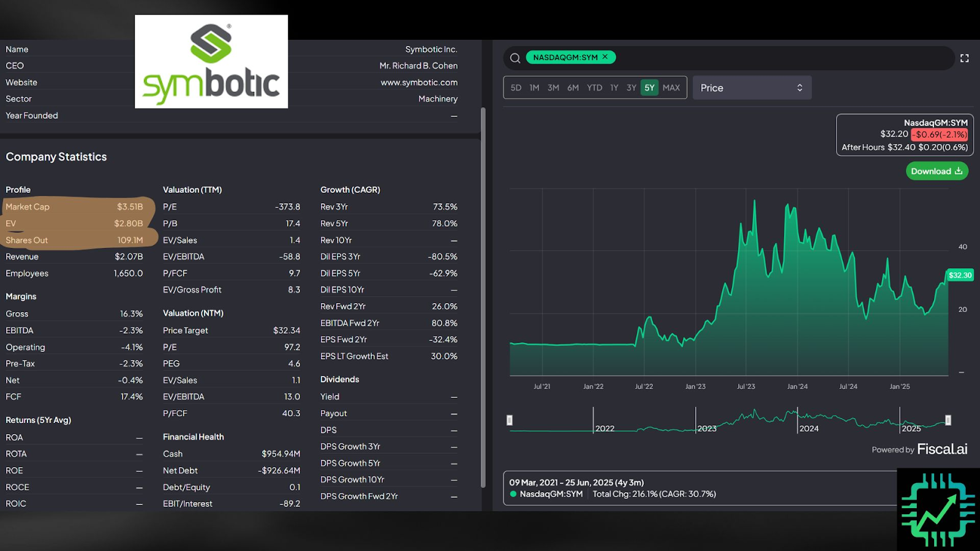980x551 pixels.
Task: Click the TTM P/E value -373.8
Action: [x=287, y=207]
